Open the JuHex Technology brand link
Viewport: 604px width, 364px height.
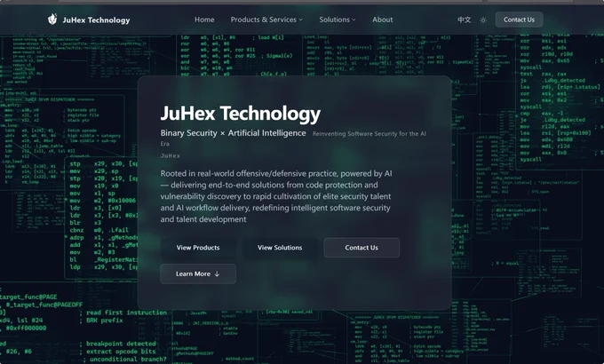89,20
